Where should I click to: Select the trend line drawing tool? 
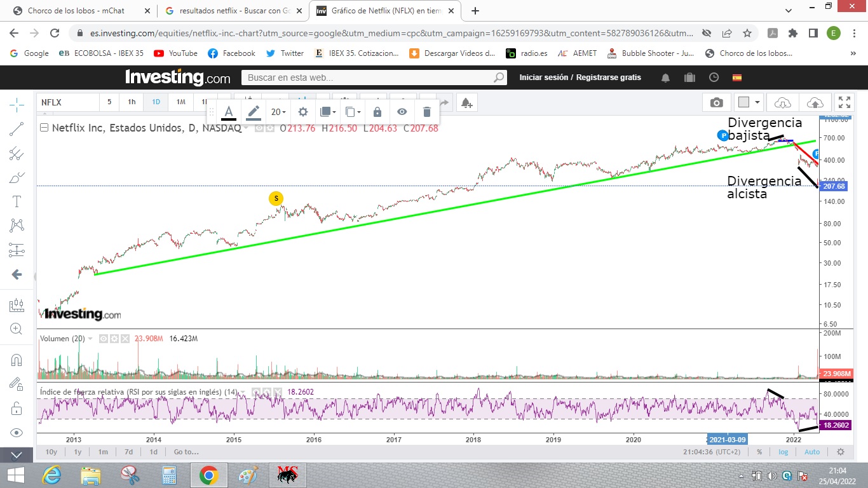pos(17,129)
